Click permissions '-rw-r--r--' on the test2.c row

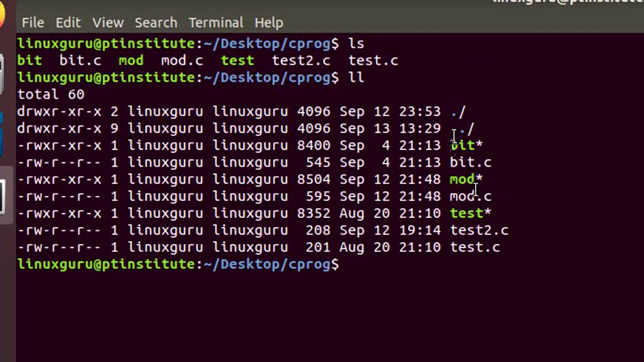(59, 230)
